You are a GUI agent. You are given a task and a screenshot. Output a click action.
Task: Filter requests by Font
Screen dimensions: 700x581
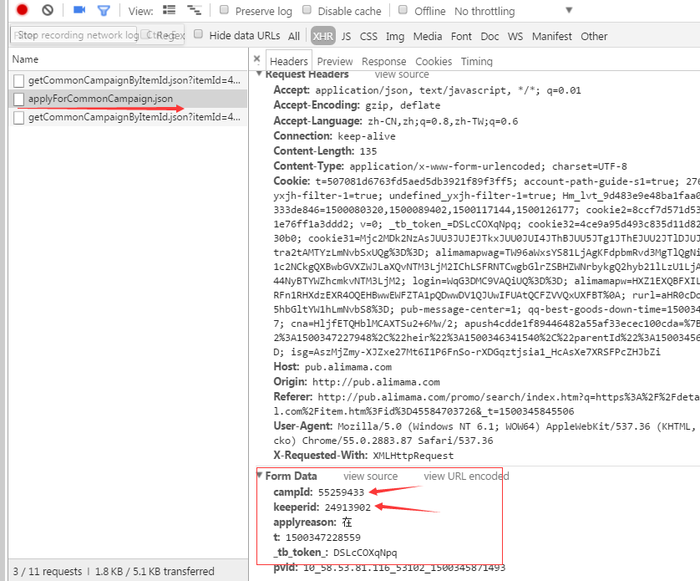click(461, 37)
